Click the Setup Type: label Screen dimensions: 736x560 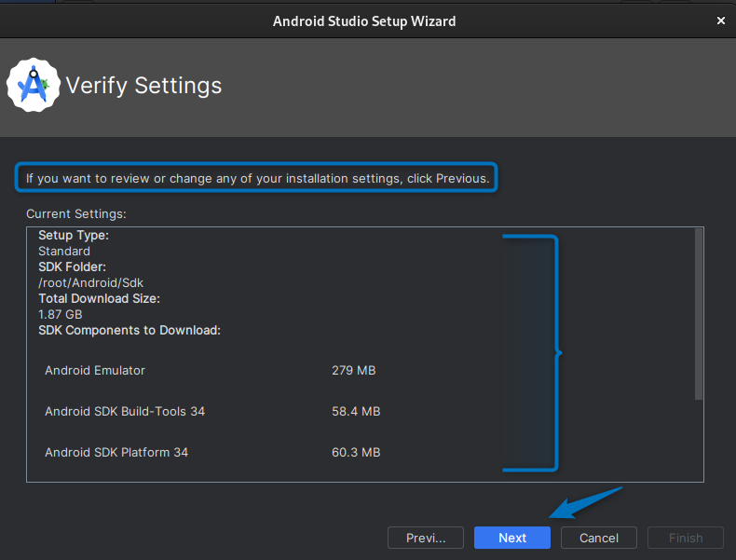pyautogui.click(x=74, y=235)
